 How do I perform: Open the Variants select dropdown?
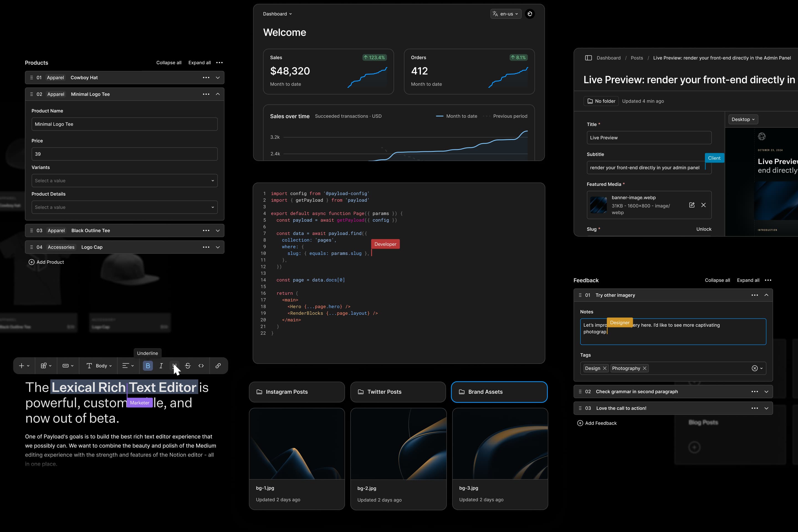124,181
